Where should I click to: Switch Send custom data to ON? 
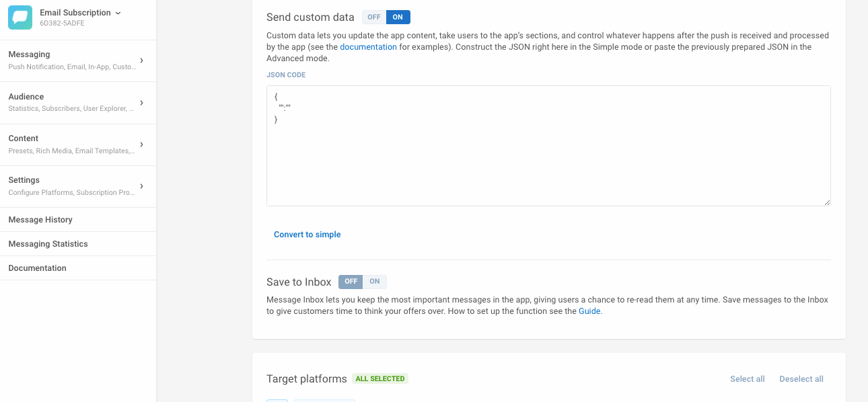[398, 17]
